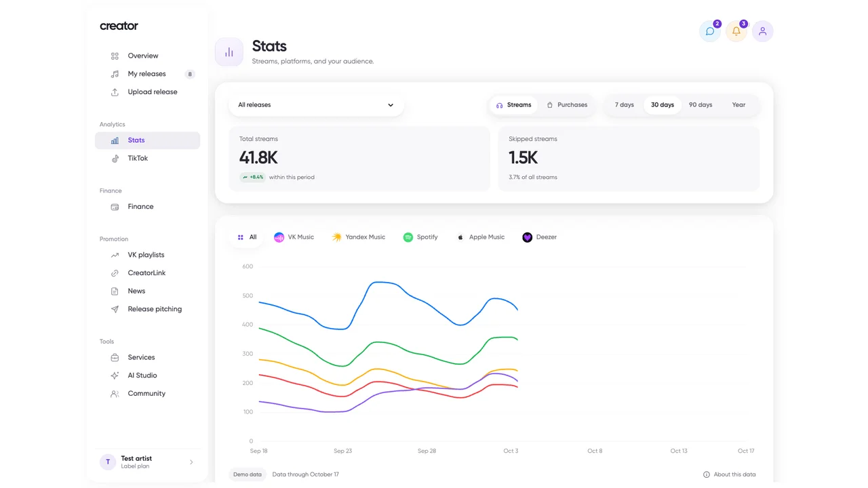Click the Demo data badge
868x488 pixels.
coord(248,474)
